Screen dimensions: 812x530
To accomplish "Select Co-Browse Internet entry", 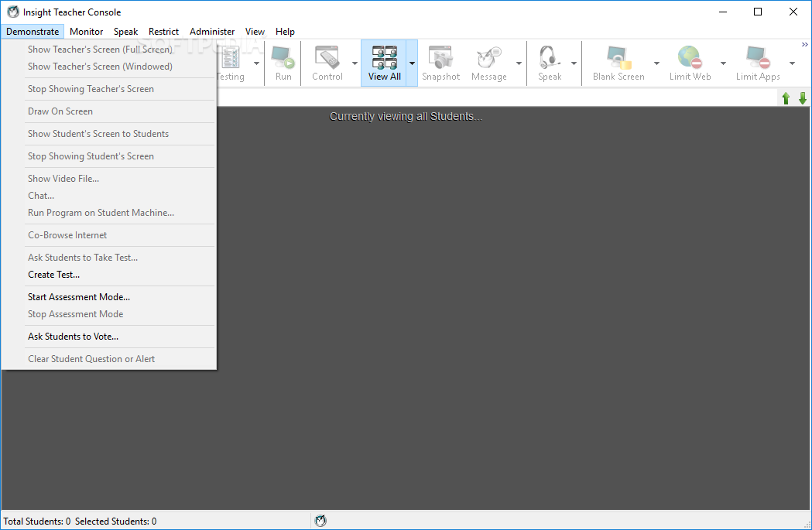I will [x=108, y=235].
